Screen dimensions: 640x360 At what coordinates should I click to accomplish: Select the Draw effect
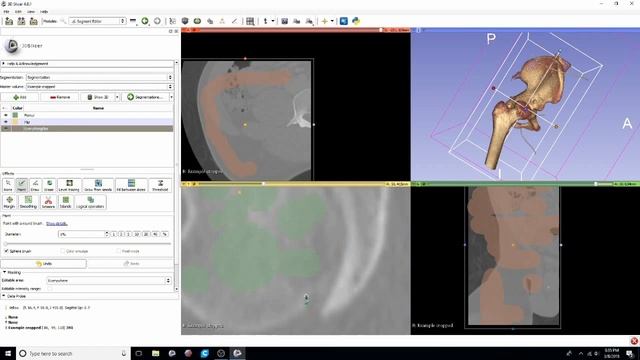(35, 185)
